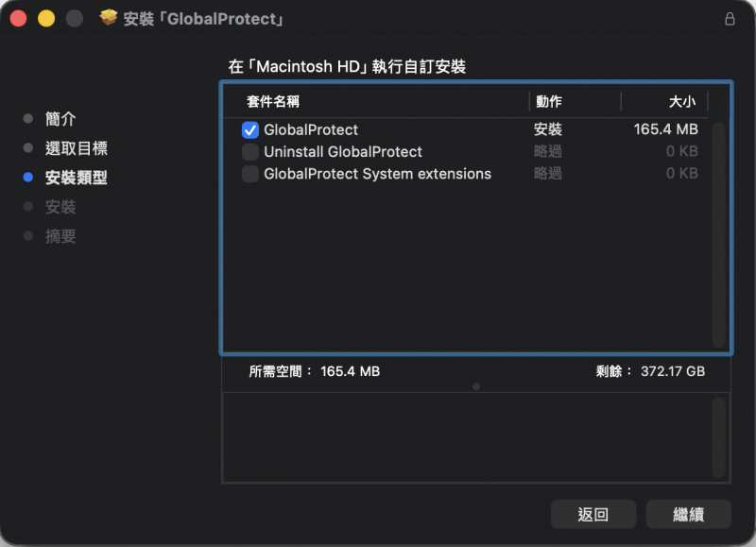Uncheck the GlobalProtect package checkbox
Viewport: 756px width, 547px height.
point(250,128)
